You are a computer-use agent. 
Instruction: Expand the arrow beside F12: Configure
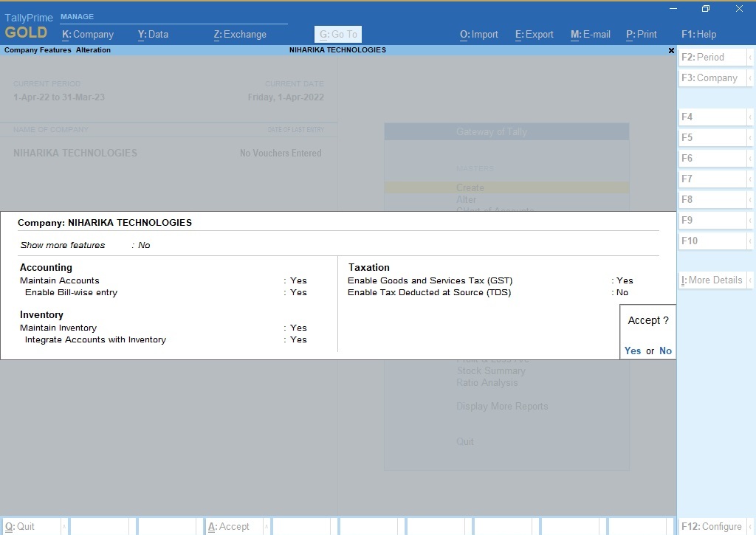750,526
